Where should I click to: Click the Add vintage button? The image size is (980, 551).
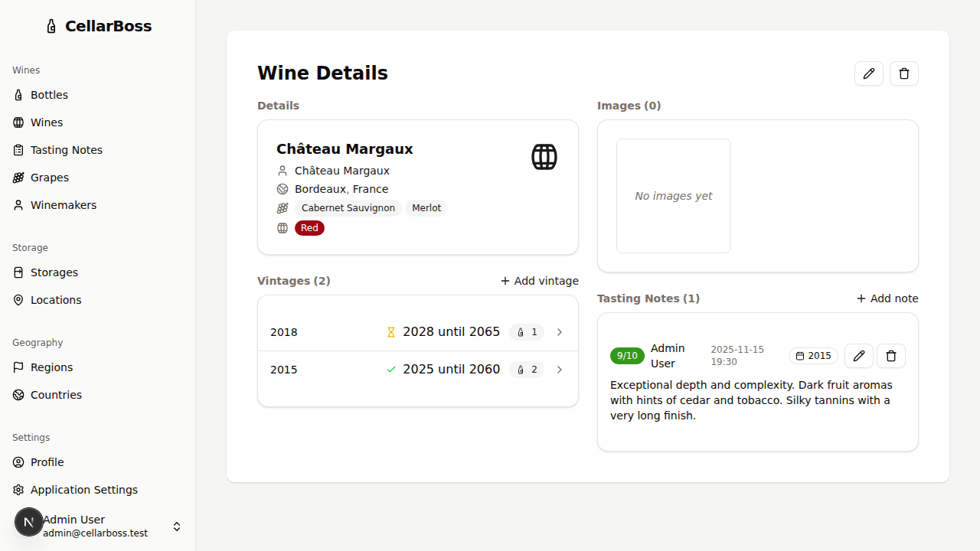tap(539, 281)
